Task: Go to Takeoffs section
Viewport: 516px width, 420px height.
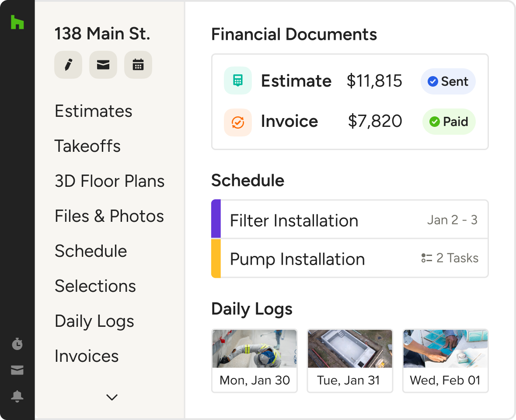Action: pyautogui.click(x=87, y=146)
